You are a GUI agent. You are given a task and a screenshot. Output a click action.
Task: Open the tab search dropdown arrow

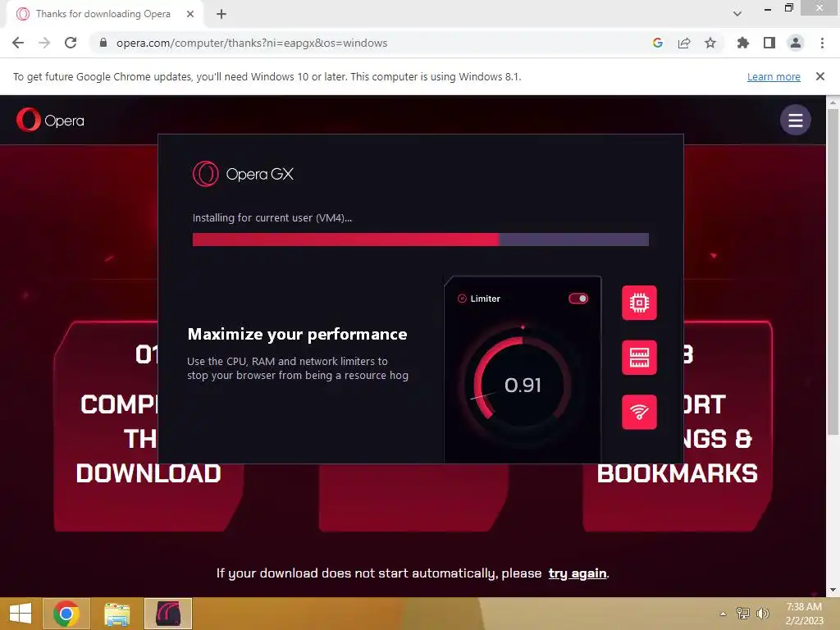pyautogui.click(x=737, y=14)
